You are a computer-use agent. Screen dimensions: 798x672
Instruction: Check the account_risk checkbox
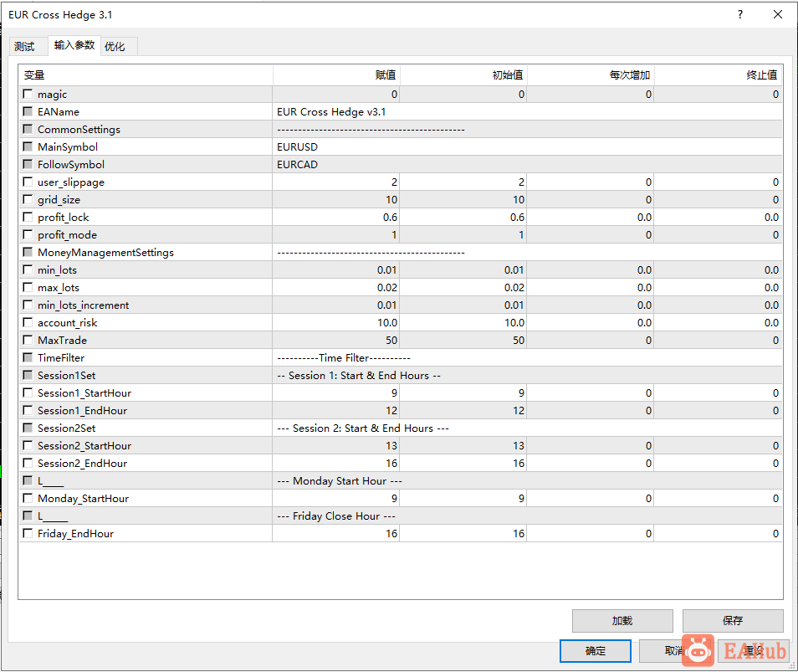pyautogui.click(x=28, y=322)
